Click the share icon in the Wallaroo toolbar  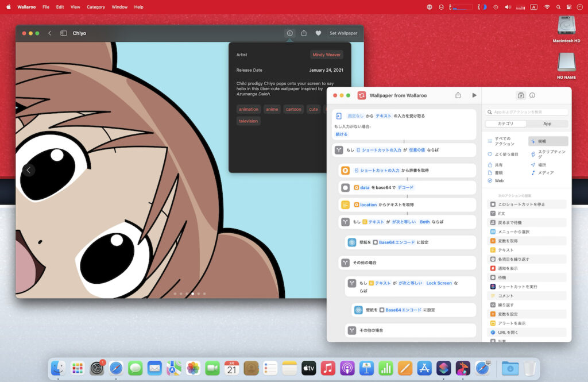click(x=304, y=33)
